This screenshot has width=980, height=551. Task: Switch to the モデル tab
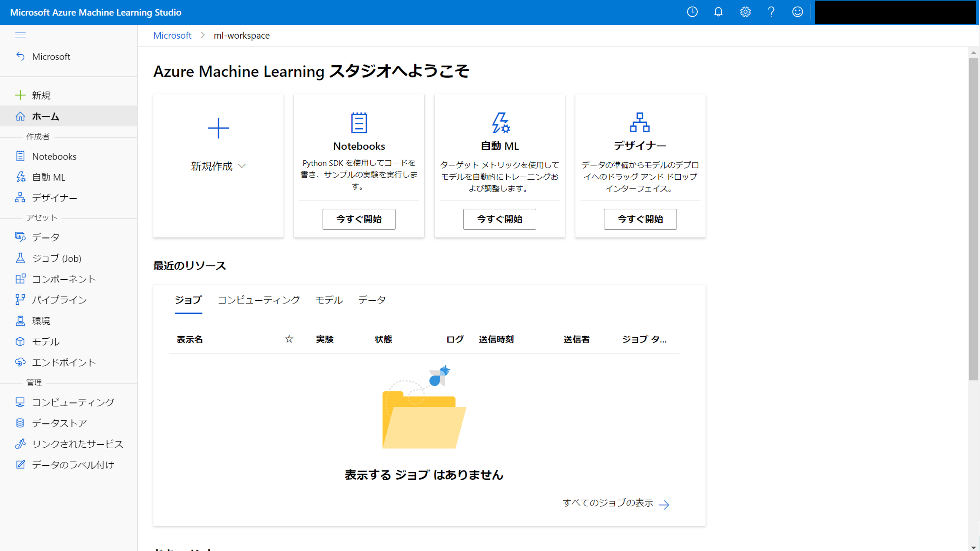[329, 300]
